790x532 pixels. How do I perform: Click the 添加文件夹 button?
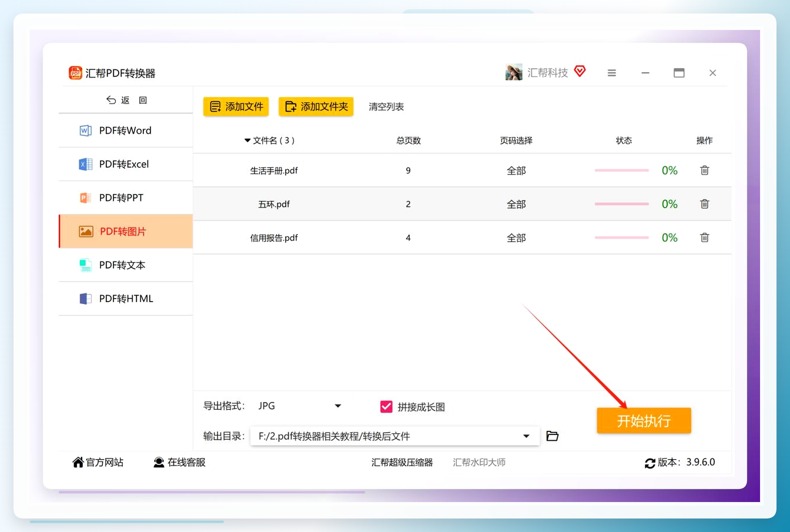[x=316, y=106]
